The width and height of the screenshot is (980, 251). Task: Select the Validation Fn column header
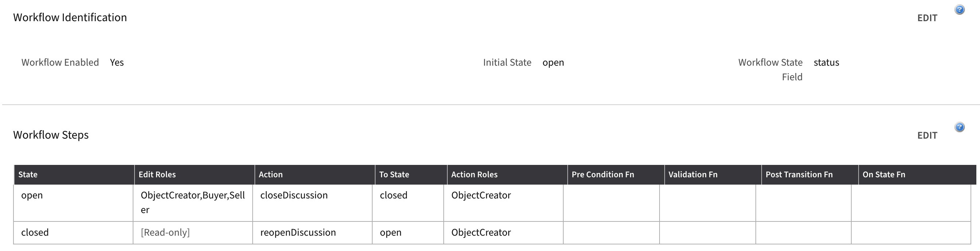coord(713,174)
